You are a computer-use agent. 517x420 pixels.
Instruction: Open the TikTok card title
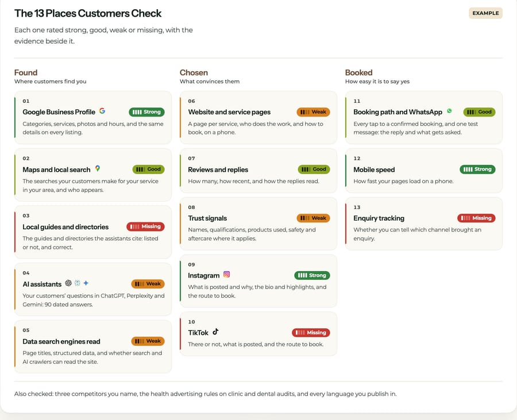pyautogui.click(x=198, y=333)
